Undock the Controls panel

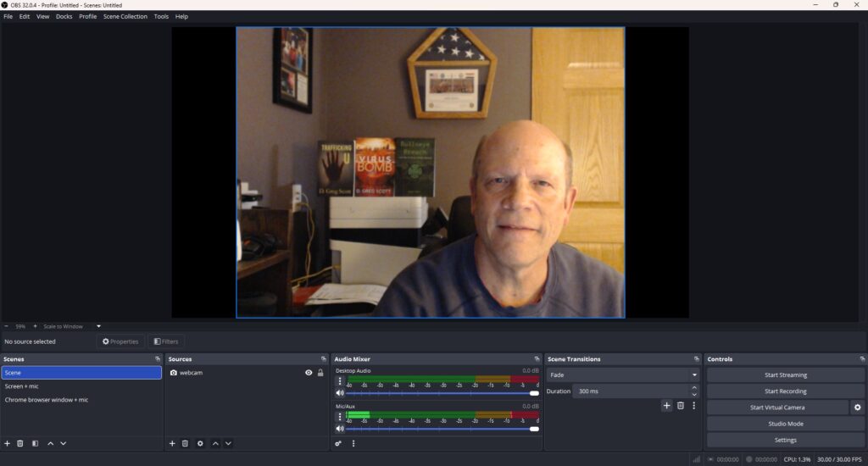point(862,359)
